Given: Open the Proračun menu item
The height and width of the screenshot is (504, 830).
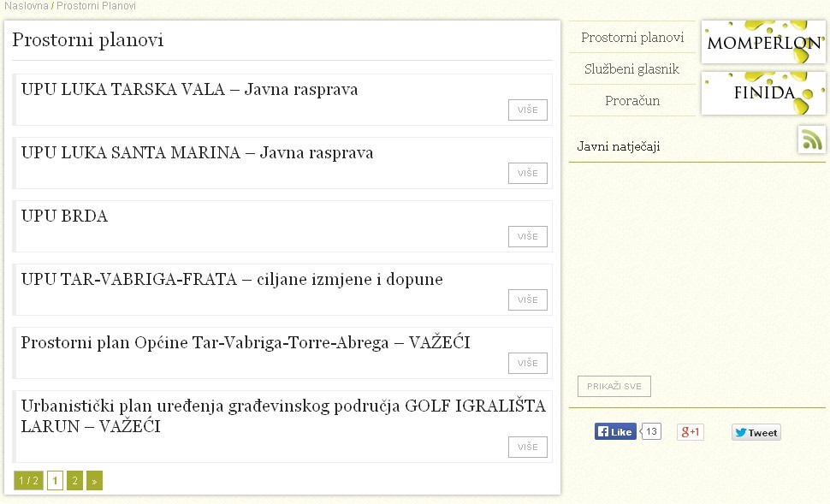Looking at the screenshot, I should click(632, 101).
